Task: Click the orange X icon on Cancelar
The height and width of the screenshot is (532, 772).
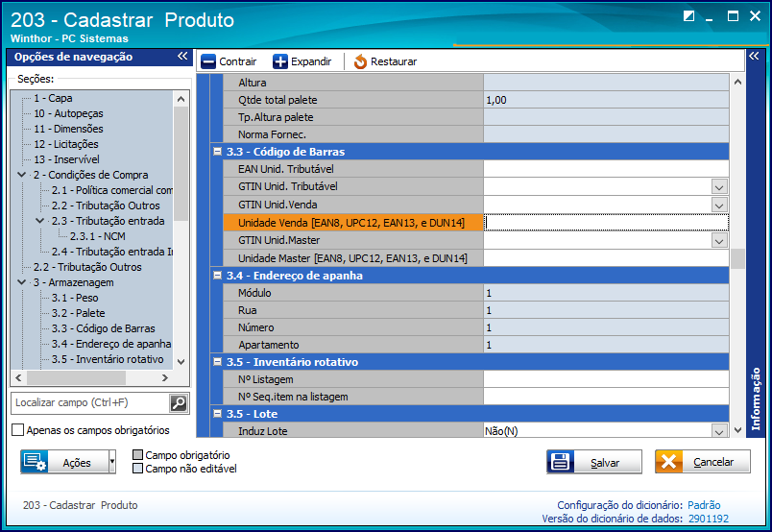Action: click(x=668, y=462)
